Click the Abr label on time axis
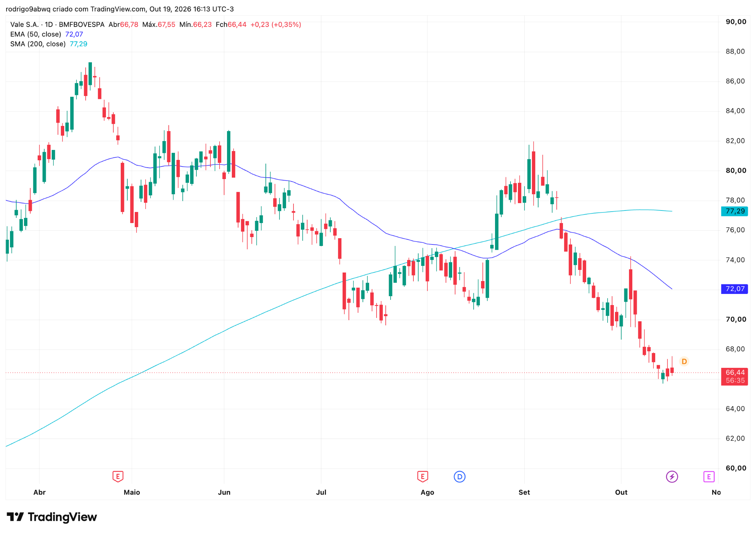 [x=39, y=492]
